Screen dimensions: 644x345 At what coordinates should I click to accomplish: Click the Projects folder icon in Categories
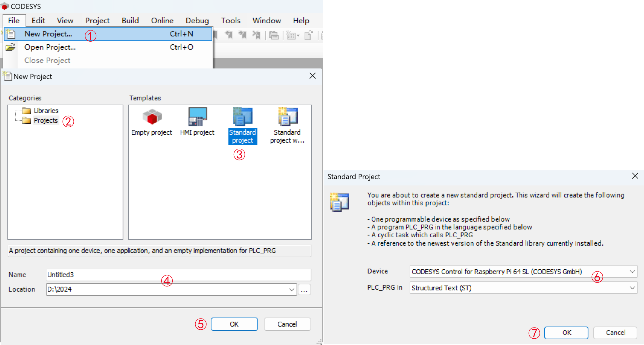pyautogui.click(x=26, y=120)
